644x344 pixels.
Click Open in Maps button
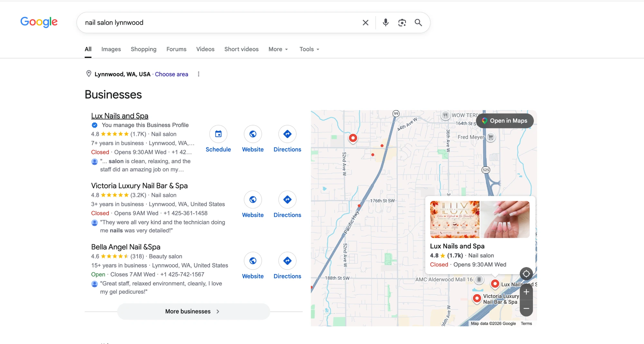click(x=505, y=121)
